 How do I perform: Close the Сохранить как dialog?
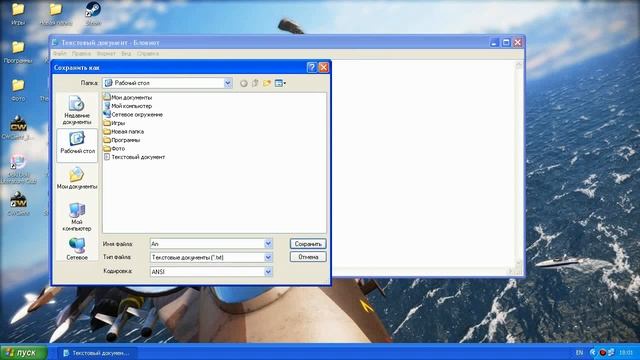(x=324, y=67)
